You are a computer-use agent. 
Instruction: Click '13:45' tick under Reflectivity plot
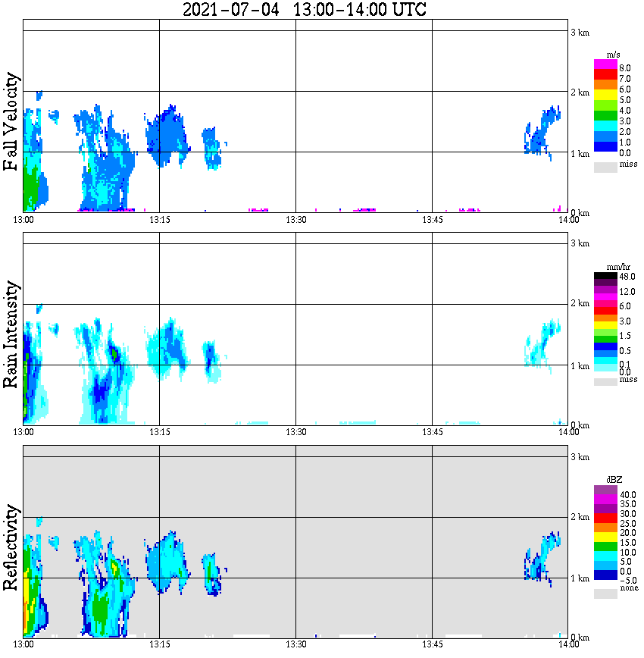[432, 644]
